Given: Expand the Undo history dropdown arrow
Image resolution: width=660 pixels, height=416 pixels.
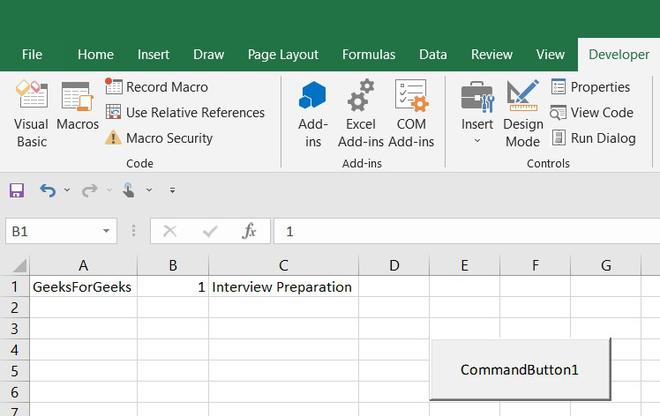Looking at the screenshot, I should [x=67, y=190].
